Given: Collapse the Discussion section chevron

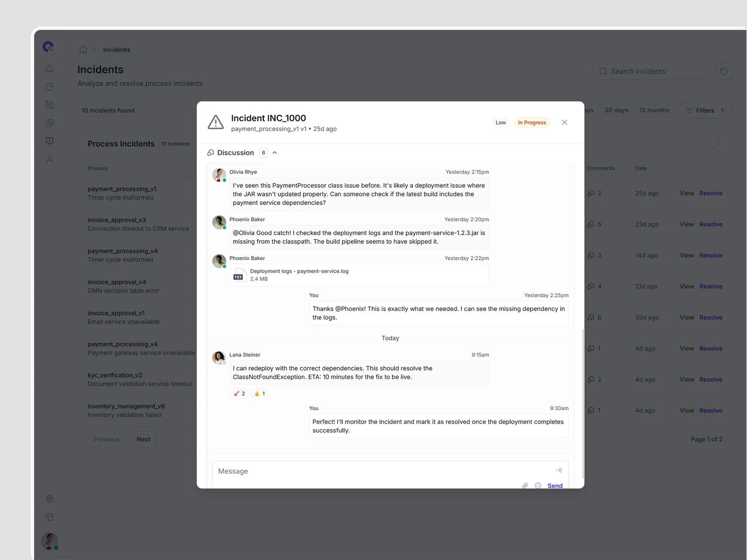Looking at the screenshot, I should [275, 153].
